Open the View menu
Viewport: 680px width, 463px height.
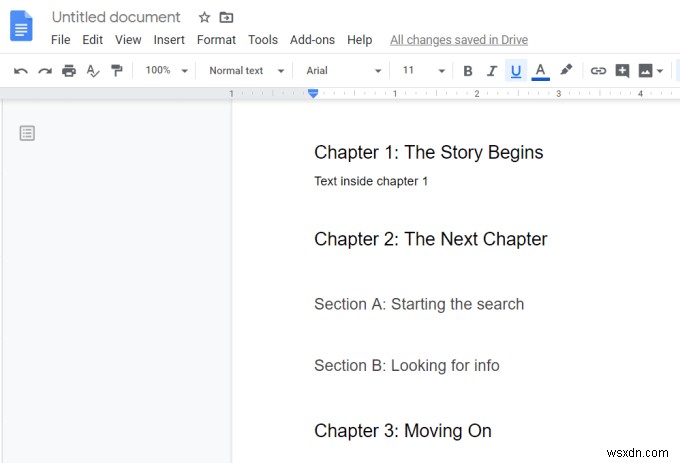[128, 40]
